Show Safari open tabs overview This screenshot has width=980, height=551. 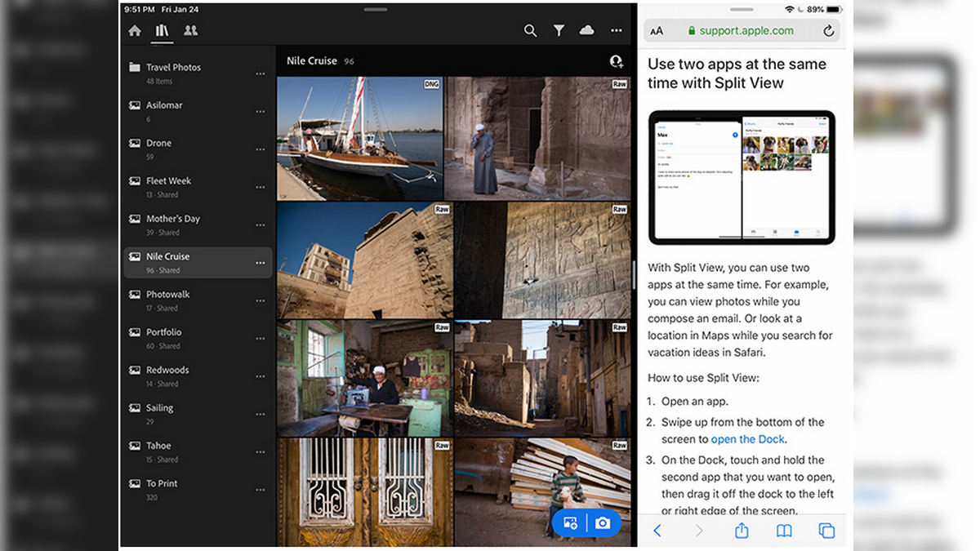(x=826, y=531)
